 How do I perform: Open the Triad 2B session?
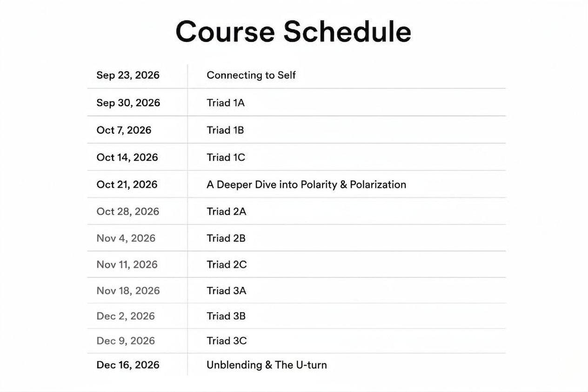(x=226, y=238)
